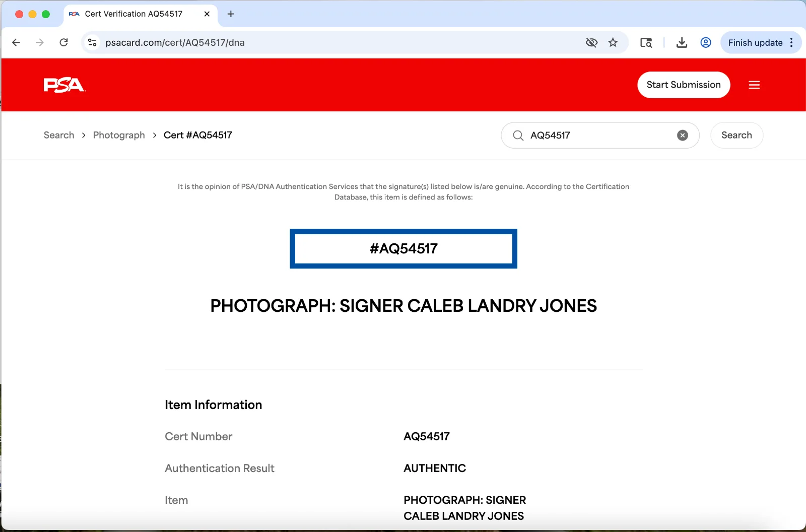Click the tracking protection eye icon
This screenshot has width=806, height=532.
[592, 43]
